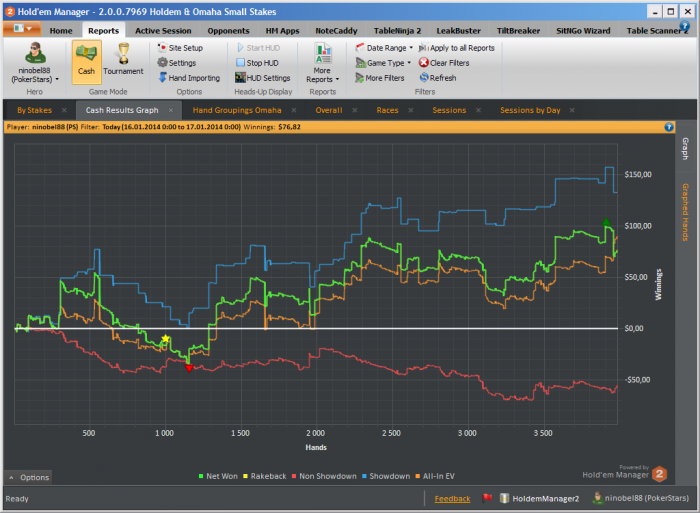The image size is (700, 513).
Task: Switch to the Sessions report tab
Action: pos(449,110)
